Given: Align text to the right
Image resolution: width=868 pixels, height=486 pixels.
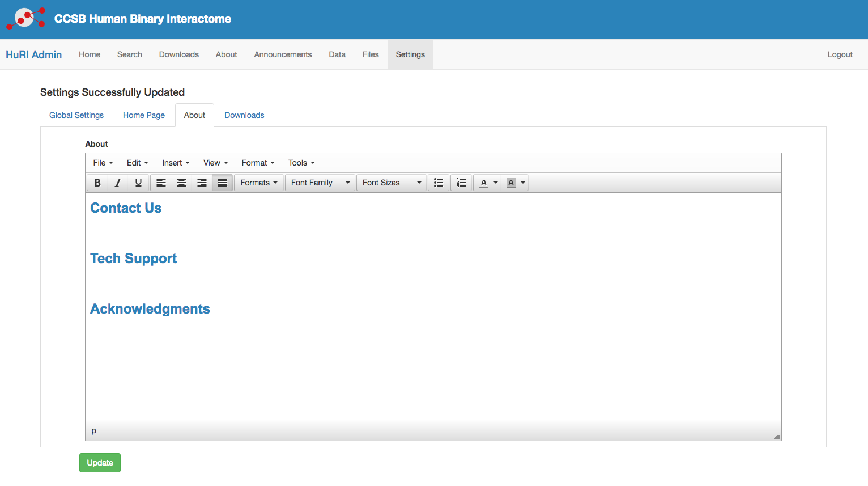Looking at the screenshot, I should 202,183.
